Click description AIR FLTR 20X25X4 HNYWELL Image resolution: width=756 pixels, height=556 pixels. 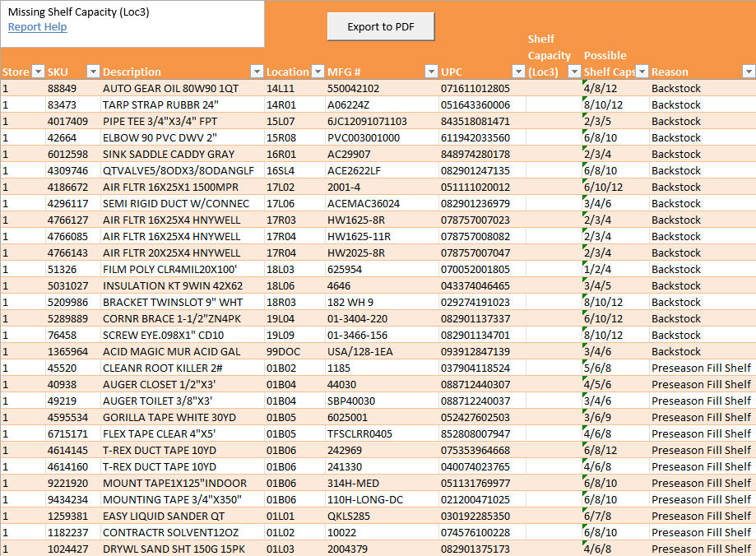coord(171,253)
